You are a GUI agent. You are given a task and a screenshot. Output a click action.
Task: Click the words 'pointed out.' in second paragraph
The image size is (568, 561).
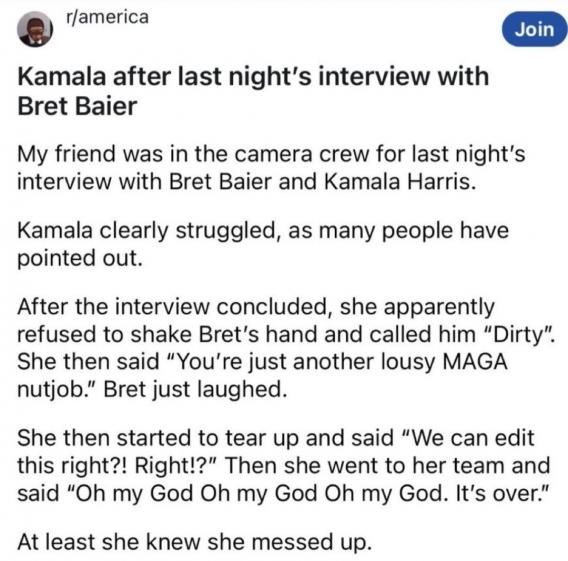click(80, 258)
